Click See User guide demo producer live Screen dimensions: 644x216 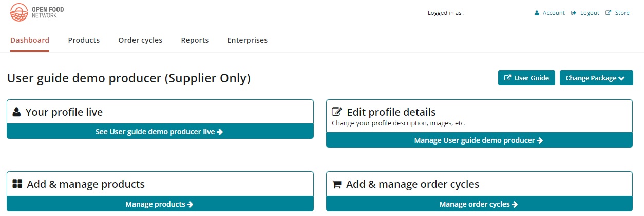(x=159, y=132)
